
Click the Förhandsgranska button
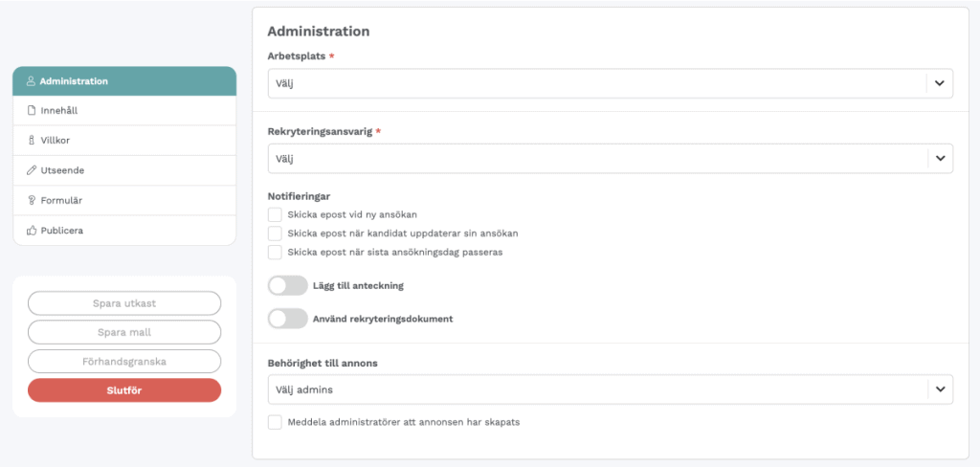[124, 362]
